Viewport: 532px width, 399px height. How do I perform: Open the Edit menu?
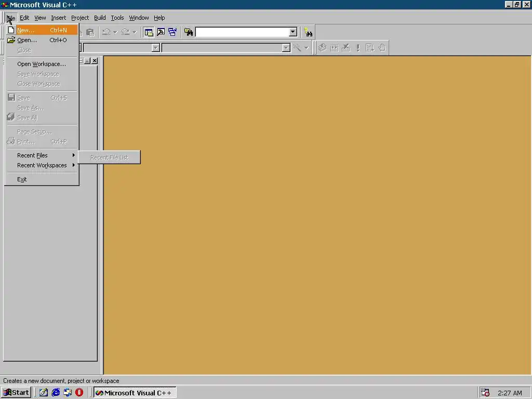pos(24,18)
